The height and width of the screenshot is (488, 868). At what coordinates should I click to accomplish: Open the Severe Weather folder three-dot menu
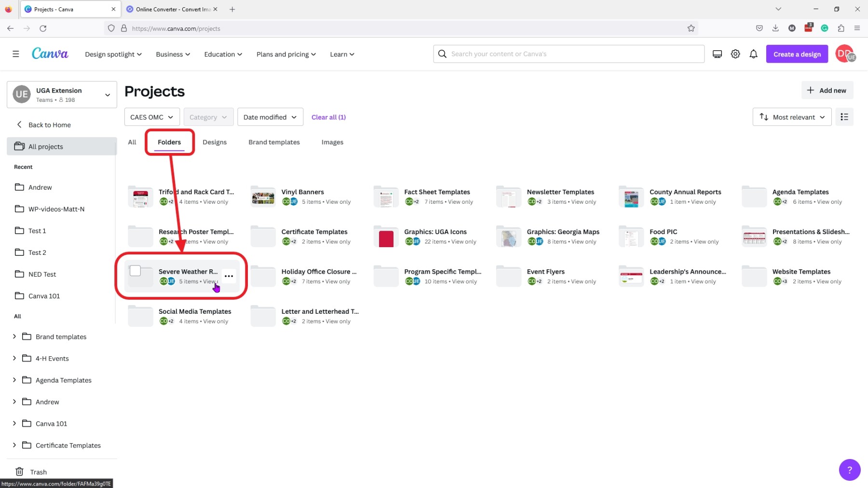(x=229, y=276)
